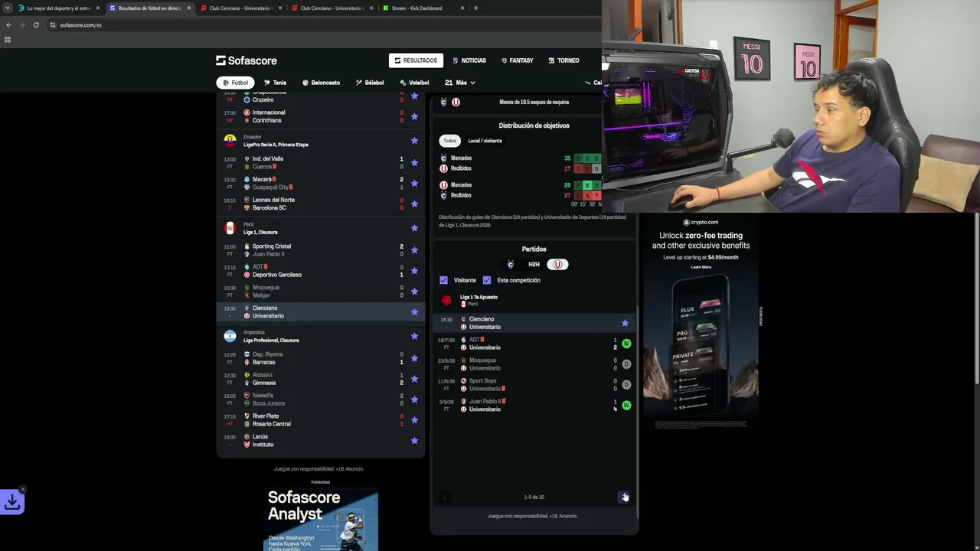The width and height of the screenshot is (980, 551).
Task: Star the Cienciano vs Universitario match in Partidos
Action: tap(625, 323)
